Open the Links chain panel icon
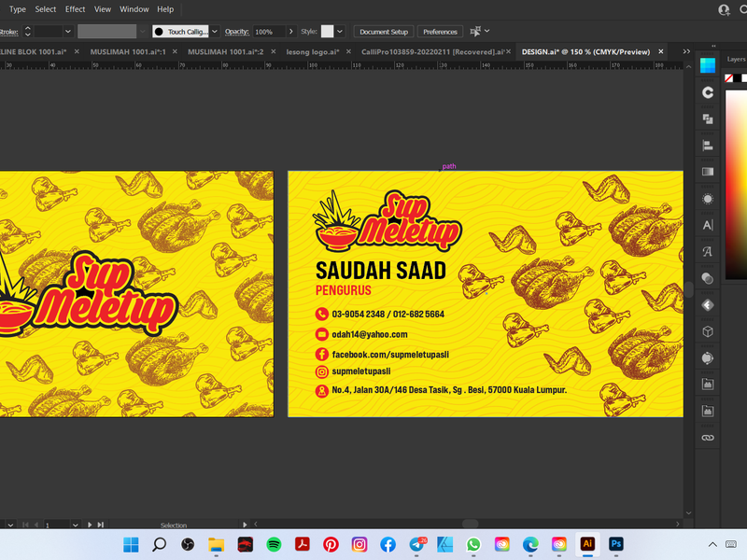747x560 pixels. pyautogui.click(x=708, y=438)
